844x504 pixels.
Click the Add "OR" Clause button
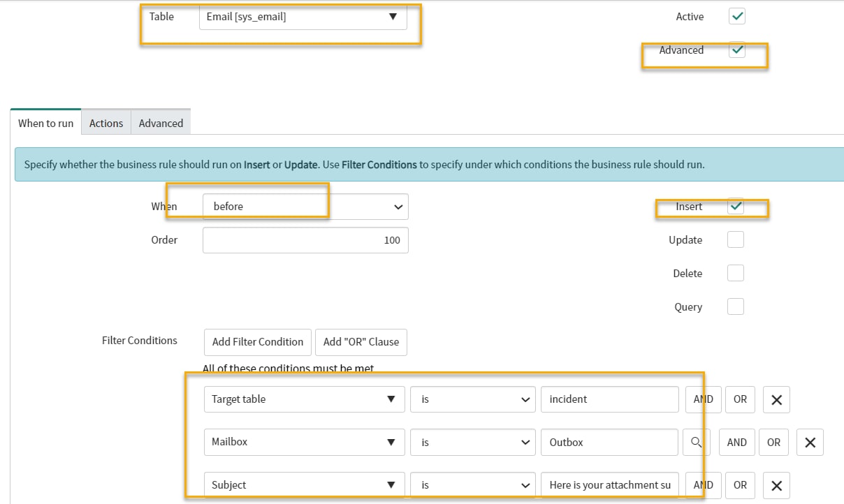361,342
